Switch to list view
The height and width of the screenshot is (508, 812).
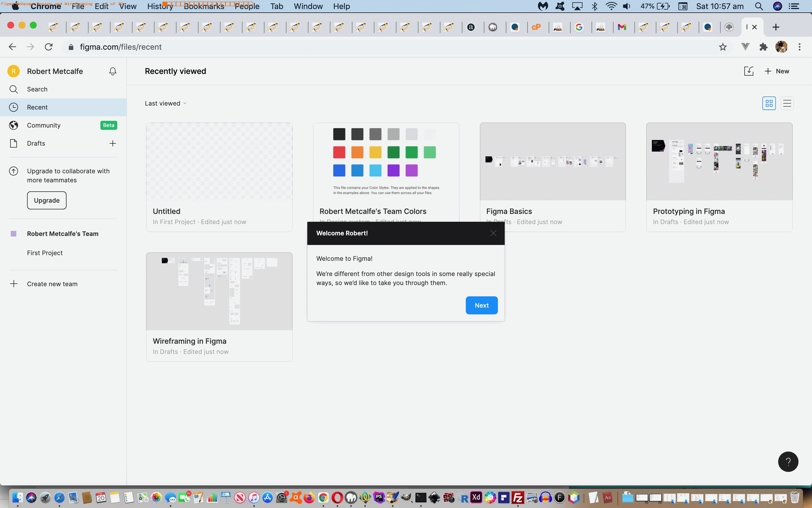787,104
